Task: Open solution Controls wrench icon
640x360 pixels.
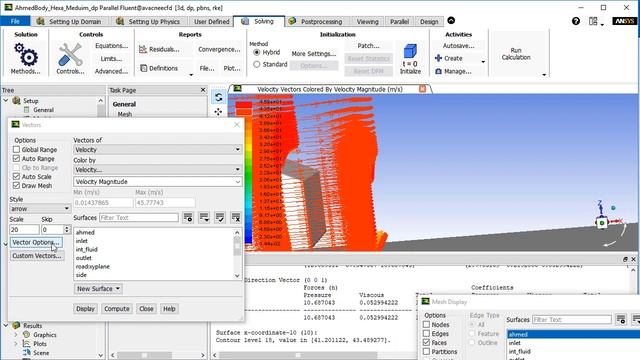Action: (x=70, y=55)
